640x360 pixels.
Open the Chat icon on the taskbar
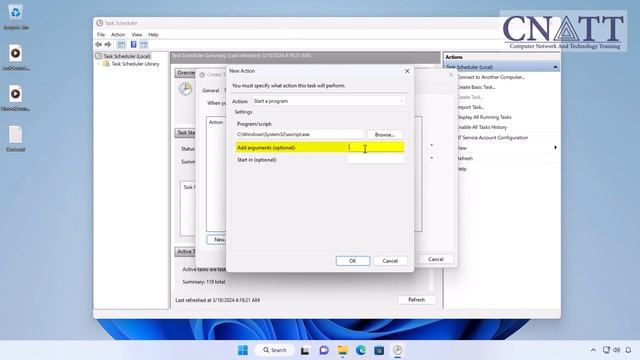[324, 350]
